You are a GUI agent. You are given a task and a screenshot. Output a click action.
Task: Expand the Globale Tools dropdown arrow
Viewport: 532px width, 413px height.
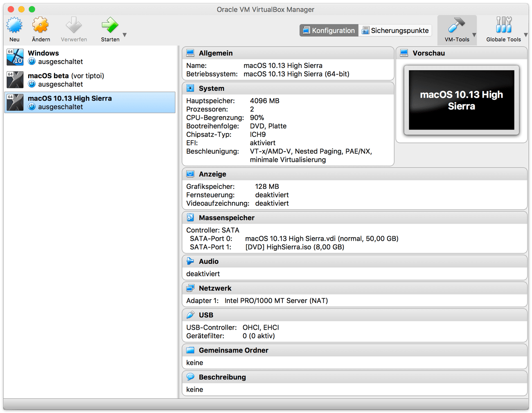pos(526,35)
